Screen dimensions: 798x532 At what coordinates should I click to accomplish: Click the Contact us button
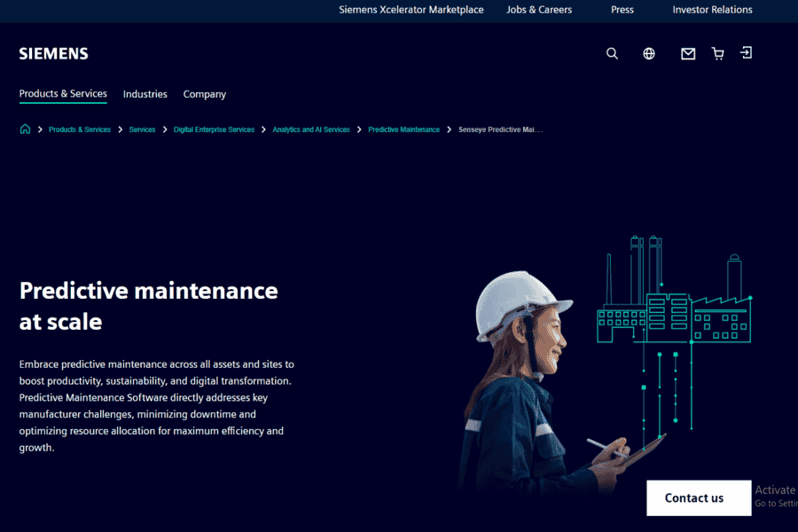(x=699, y=498)
